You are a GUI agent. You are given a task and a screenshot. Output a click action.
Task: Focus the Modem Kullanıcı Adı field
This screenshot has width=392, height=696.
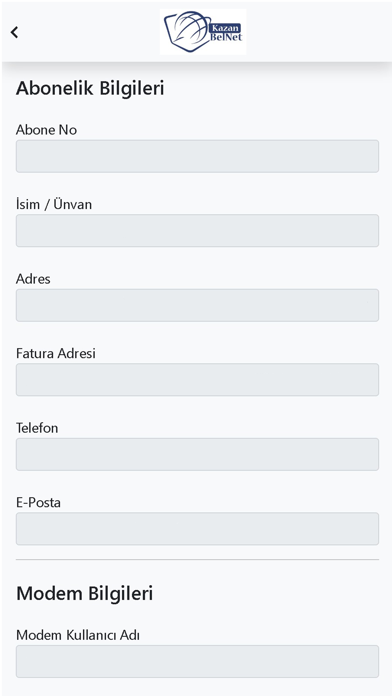tap(197, 661)
